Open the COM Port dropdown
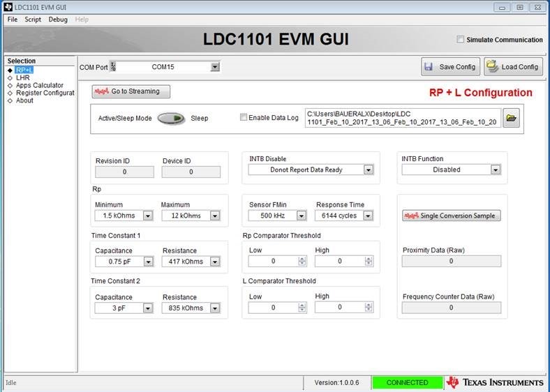The width and height of the screenshot is (550, 392). [215, 67]
